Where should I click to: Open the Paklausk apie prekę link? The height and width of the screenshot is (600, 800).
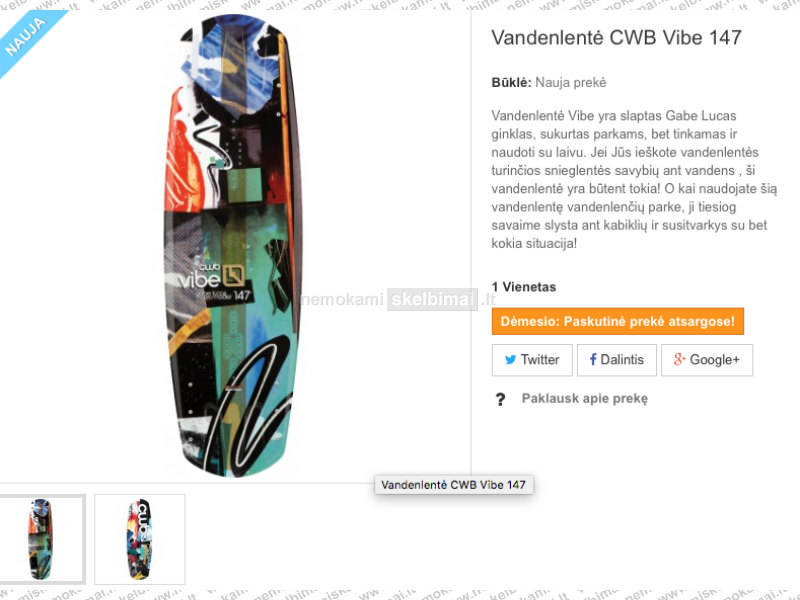tap(585, 398)
